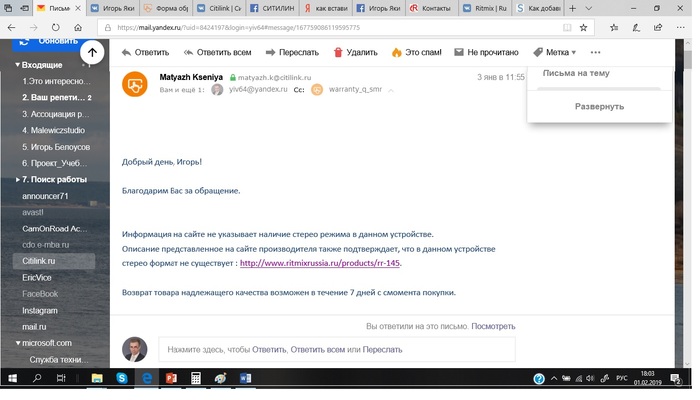The image size is (700, 400).
Task: Open Skype from the Windows taskbar
Action: pyautogui.click(x=121, y=379)
